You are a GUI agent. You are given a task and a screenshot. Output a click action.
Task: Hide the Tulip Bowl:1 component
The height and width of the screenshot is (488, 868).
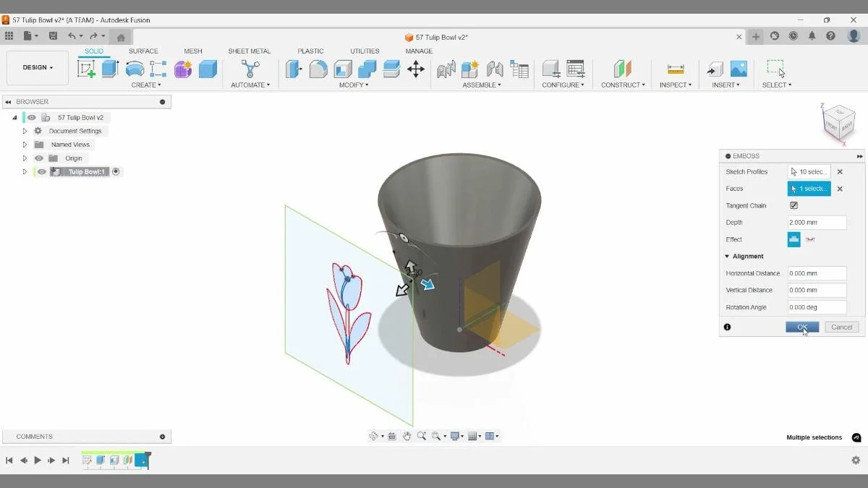(41, 171)
